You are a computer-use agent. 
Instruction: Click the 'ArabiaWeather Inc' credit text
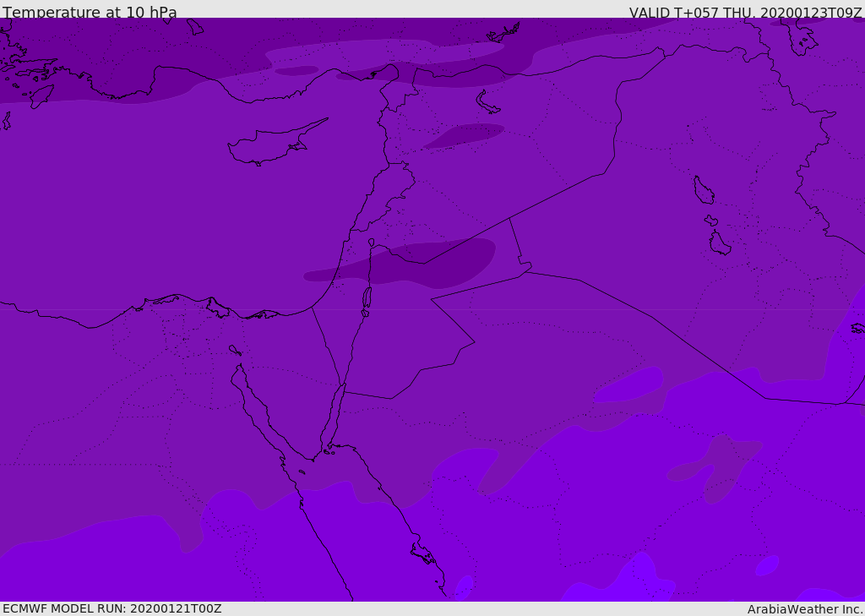(x=805, y=609)
